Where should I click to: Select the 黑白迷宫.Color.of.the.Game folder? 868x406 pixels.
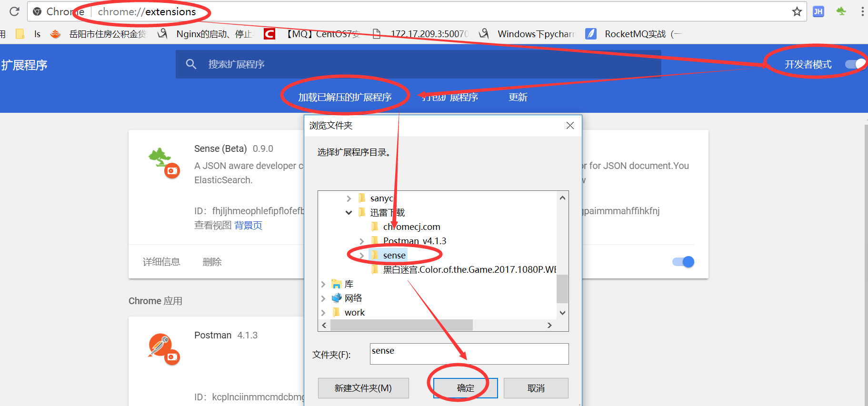pyautogui.click(x=469, y=270)
